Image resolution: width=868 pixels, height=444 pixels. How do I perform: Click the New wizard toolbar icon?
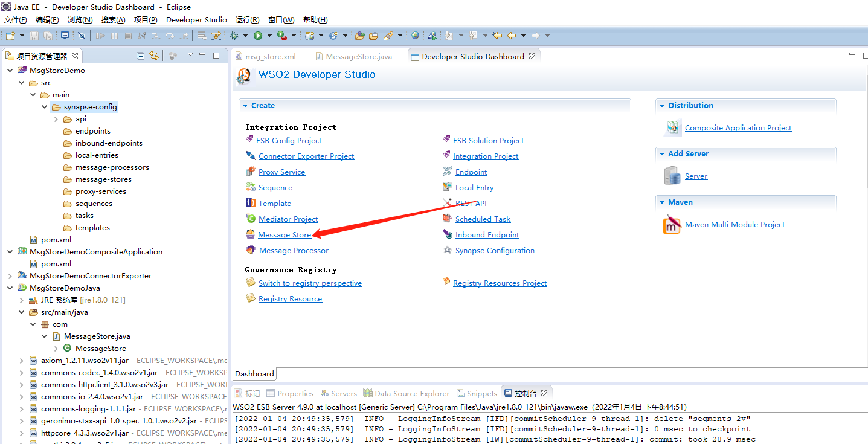pos(10,36)
